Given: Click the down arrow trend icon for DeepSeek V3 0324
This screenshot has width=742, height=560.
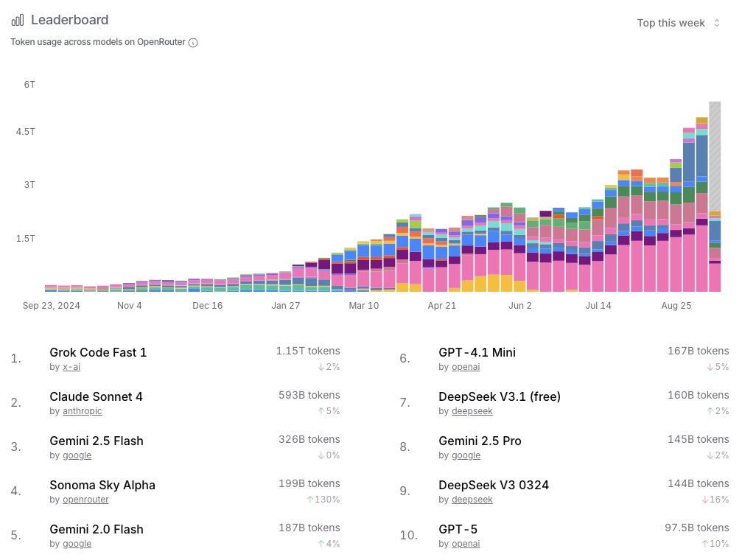Looking at the screenshot, I should tap(705, 500).
